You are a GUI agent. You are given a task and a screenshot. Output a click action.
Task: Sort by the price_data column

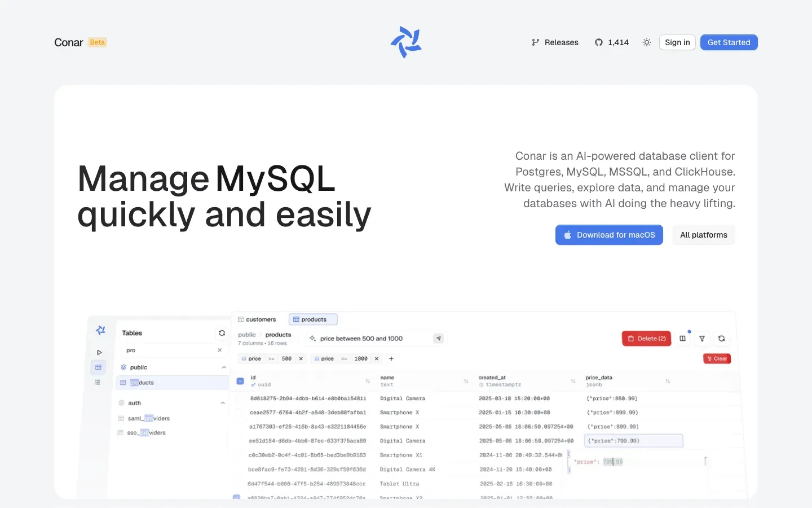click(668, 382)
